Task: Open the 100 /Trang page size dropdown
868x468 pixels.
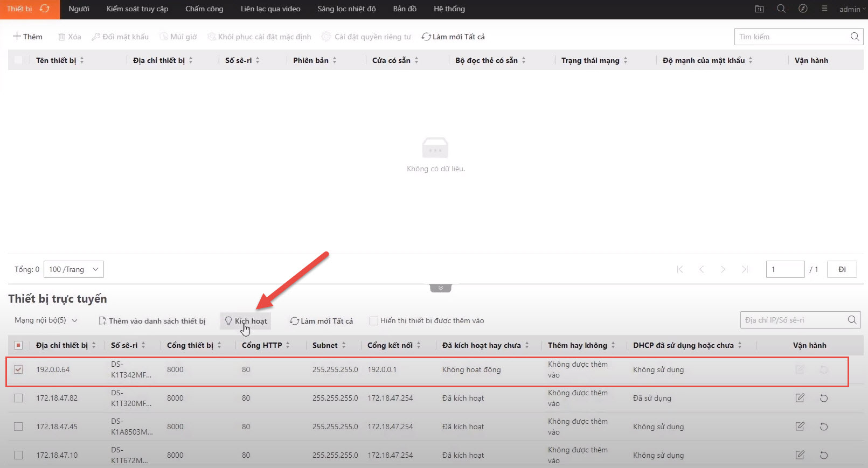Action: [x=73, y=269]
